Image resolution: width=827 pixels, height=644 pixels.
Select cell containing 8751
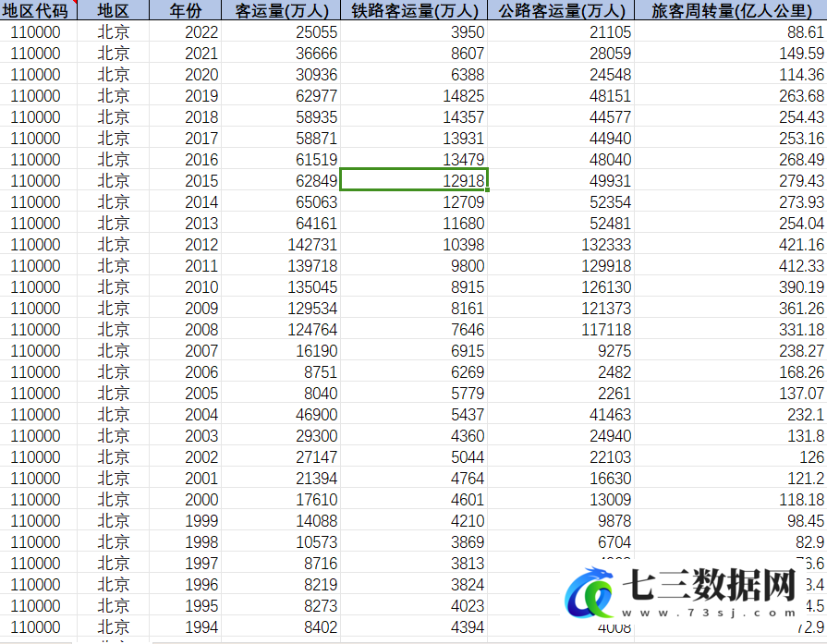281,371
